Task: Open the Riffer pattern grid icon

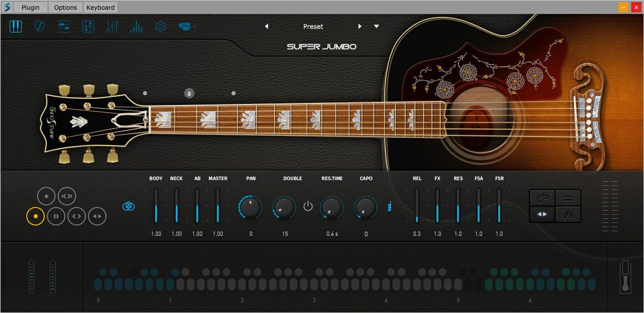Action: [x=88, y=26]
